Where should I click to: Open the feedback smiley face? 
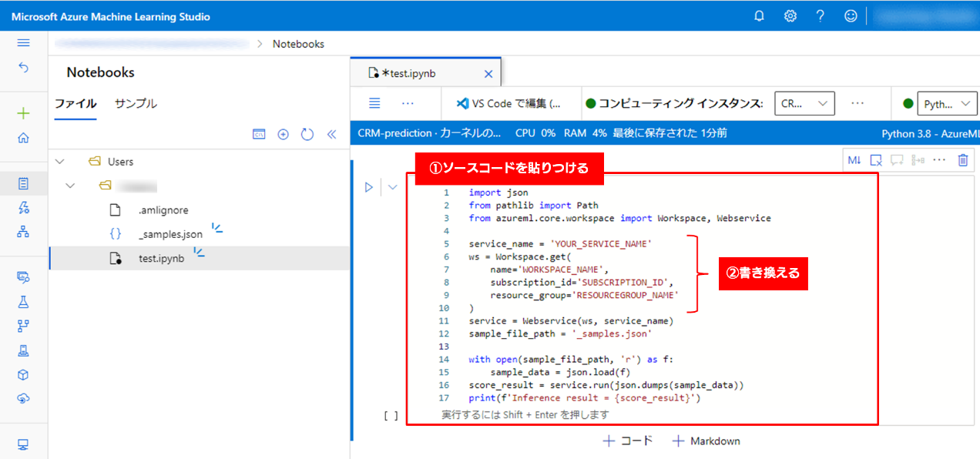[x=851, y=16]
